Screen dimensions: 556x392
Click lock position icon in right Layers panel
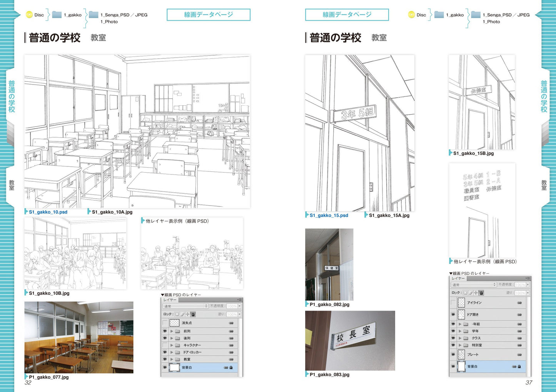point(476,293)
